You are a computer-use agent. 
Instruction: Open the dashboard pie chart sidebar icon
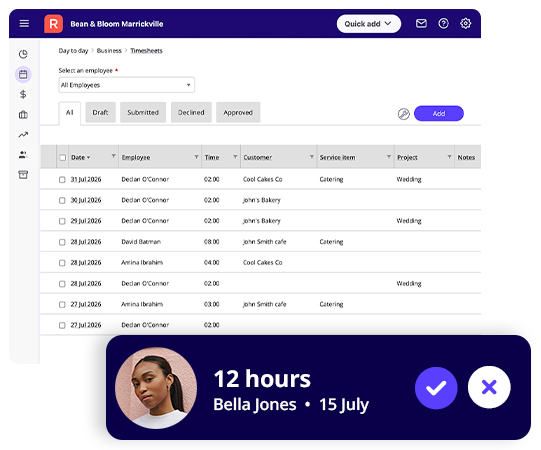click(23, 54)
